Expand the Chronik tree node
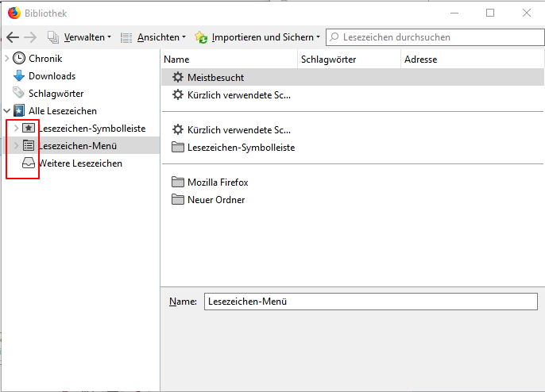 (x=7, y=59)
